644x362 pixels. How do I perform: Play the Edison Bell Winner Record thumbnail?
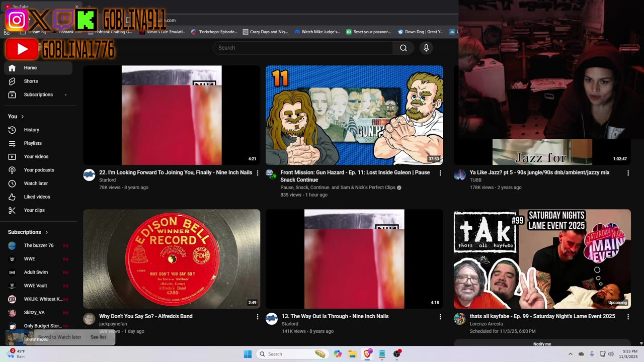(x=172, y=259)
